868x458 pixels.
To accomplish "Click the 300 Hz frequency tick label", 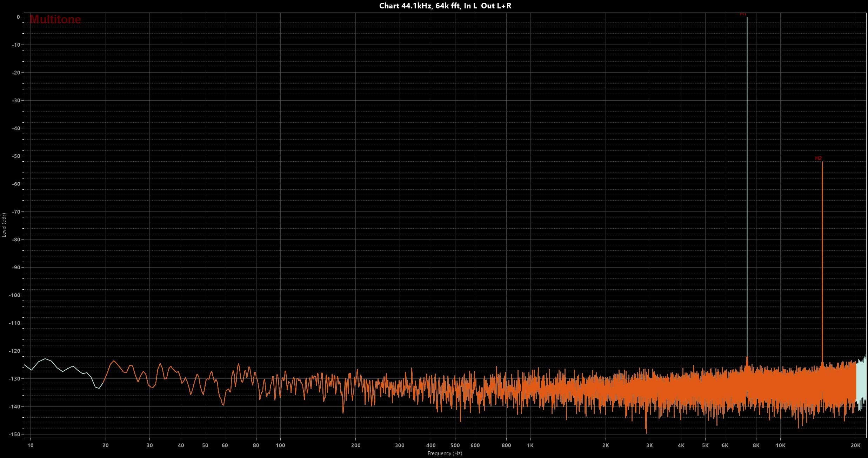I will 400,446.
